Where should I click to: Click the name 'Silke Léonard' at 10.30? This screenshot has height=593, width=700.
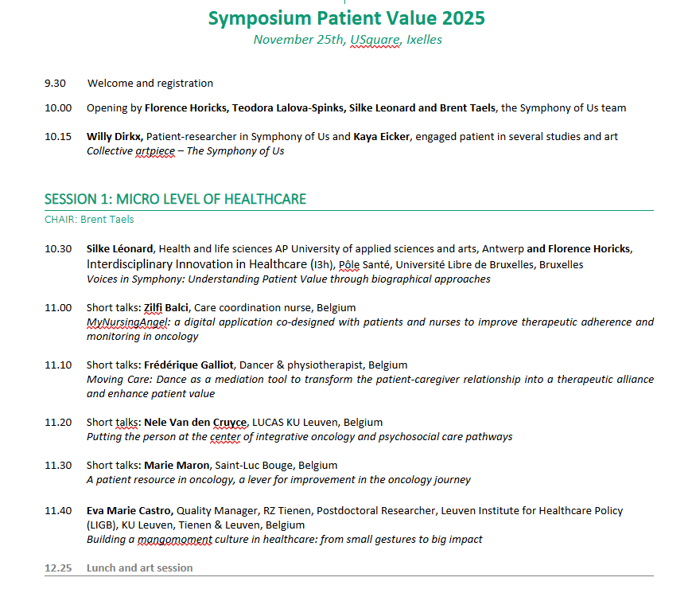click(120, 249)
